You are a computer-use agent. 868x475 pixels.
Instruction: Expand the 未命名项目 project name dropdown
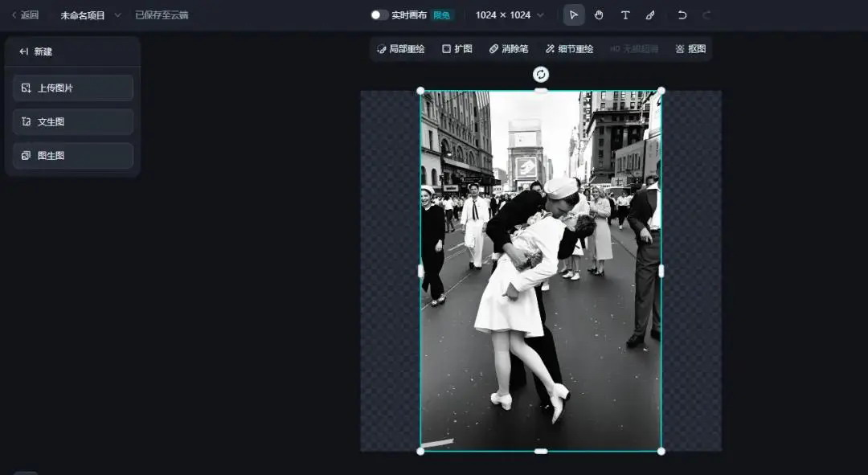(x=118, y=15)
